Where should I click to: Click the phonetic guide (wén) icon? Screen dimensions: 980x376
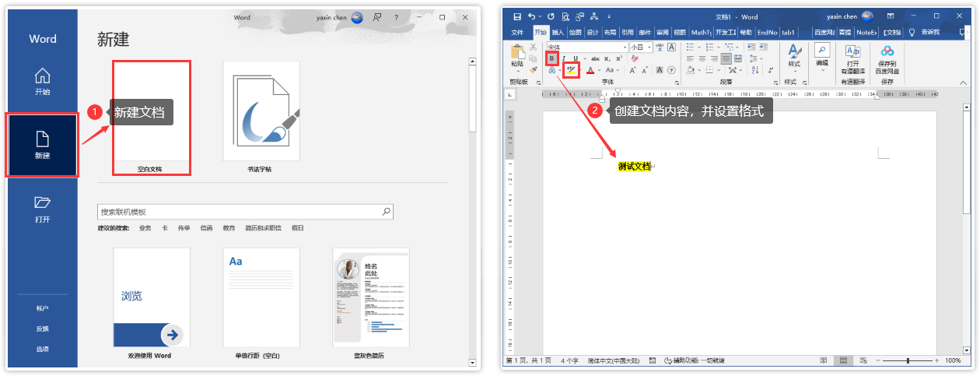[x=660, y=47]
